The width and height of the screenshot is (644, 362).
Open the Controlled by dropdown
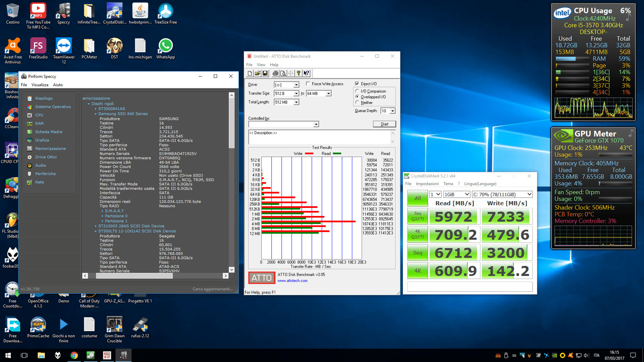[x=316, y=124]
